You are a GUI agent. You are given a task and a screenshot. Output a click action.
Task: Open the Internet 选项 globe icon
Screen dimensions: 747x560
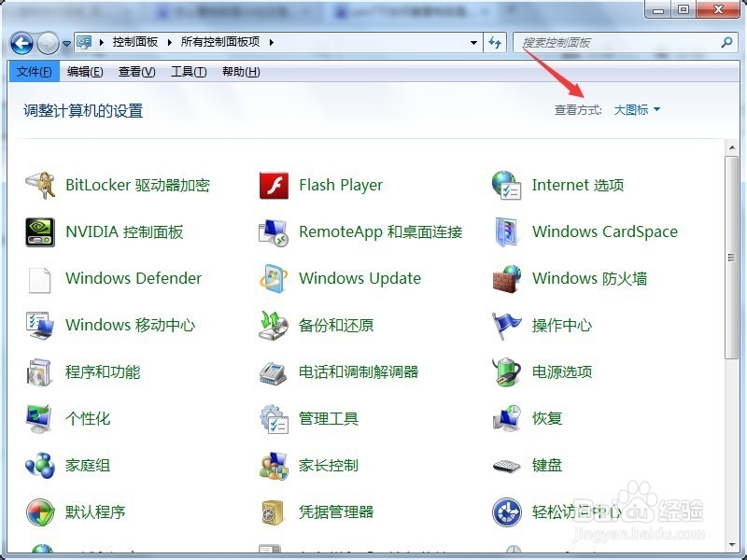point(506,185)
